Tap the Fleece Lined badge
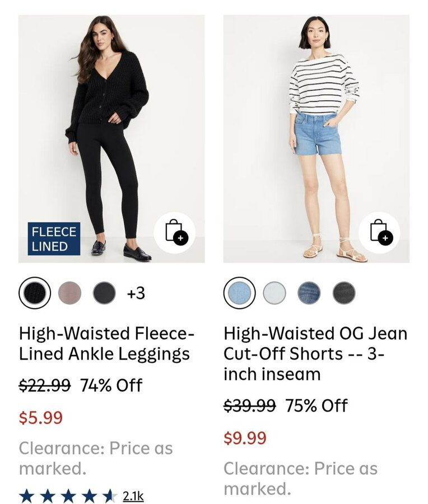 [54, 239]
